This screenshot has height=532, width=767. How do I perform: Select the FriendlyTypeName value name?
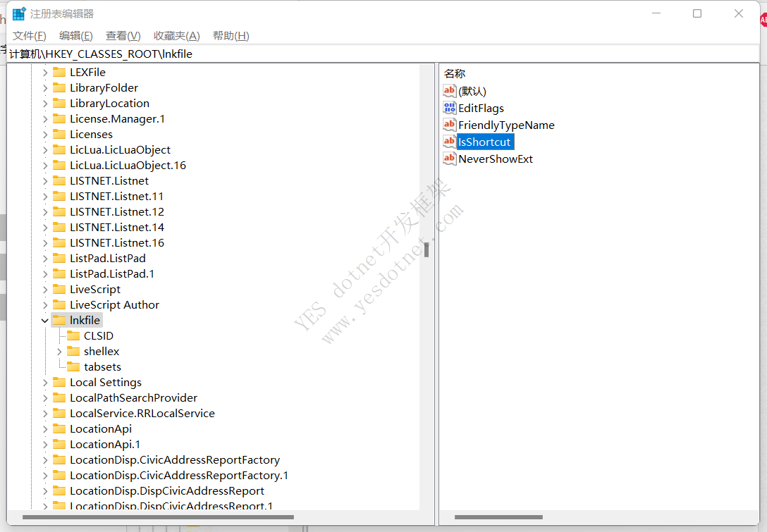506,125
